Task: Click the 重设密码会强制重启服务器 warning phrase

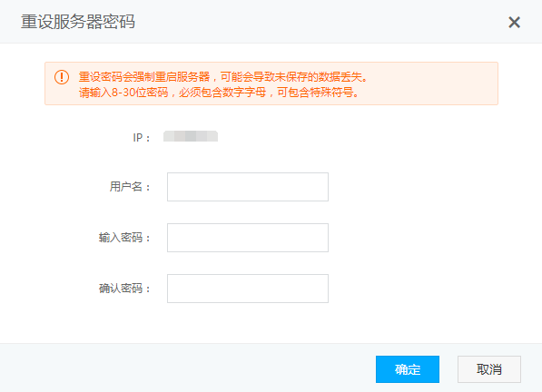Action: pyautogui.click(x=144, y=76)
